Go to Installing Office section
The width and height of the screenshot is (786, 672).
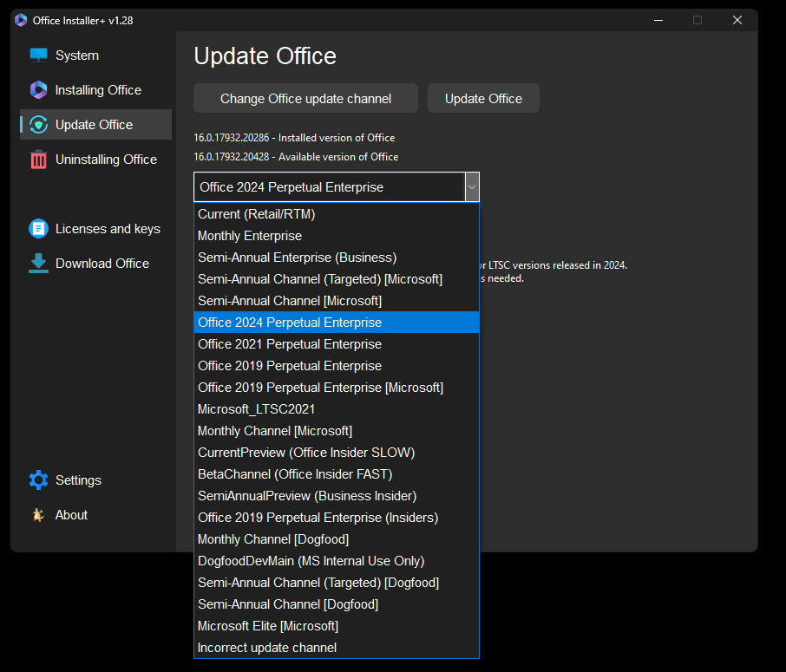(98, 89)
